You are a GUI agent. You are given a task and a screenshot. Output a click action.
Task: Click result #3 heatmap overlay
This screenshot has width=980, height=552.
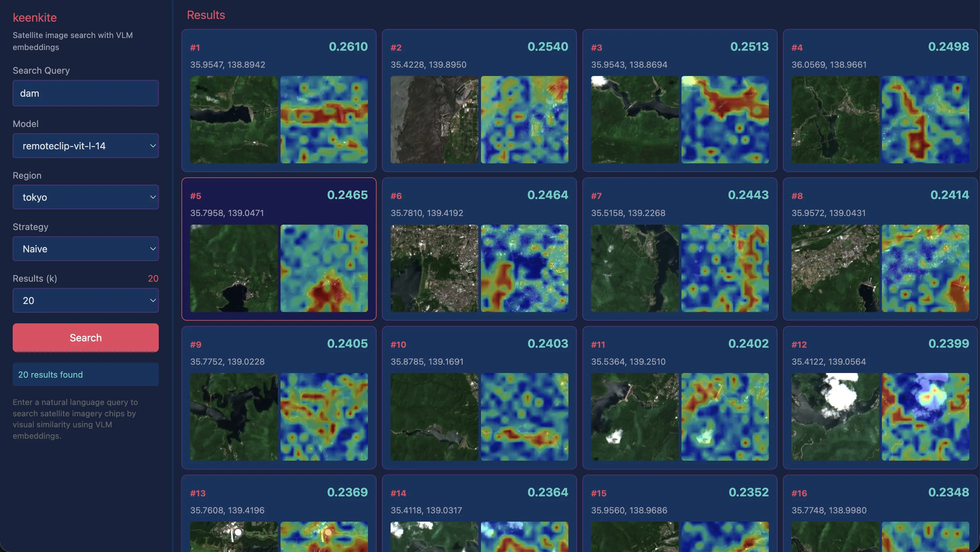725,120
